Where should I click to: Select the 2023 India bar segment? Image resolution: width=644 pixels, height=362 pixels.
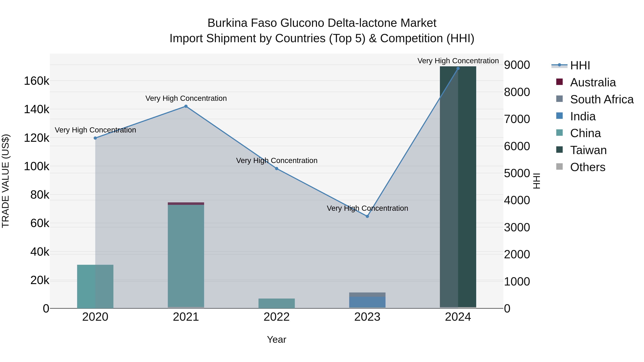click(367, 302)
